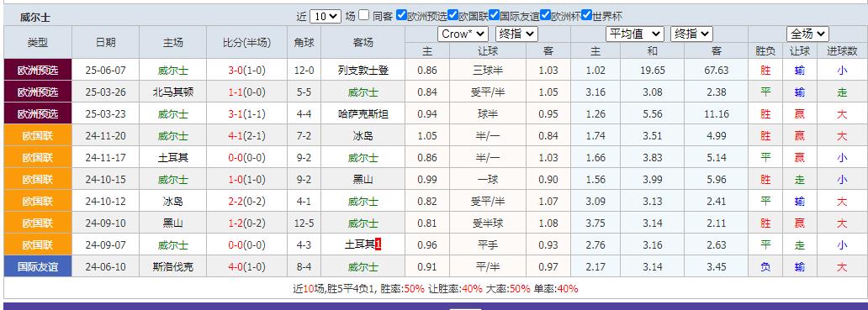Click the 欧国联 label on the 24-11-20 row
Screen dimensions: 868x310
coord(38,136)
